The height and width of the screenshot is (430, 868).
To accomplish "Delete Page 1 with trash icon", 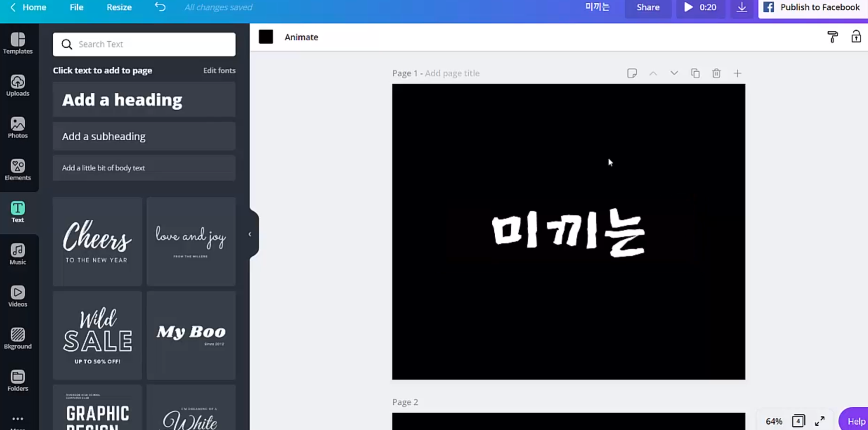I will (716, 74).
